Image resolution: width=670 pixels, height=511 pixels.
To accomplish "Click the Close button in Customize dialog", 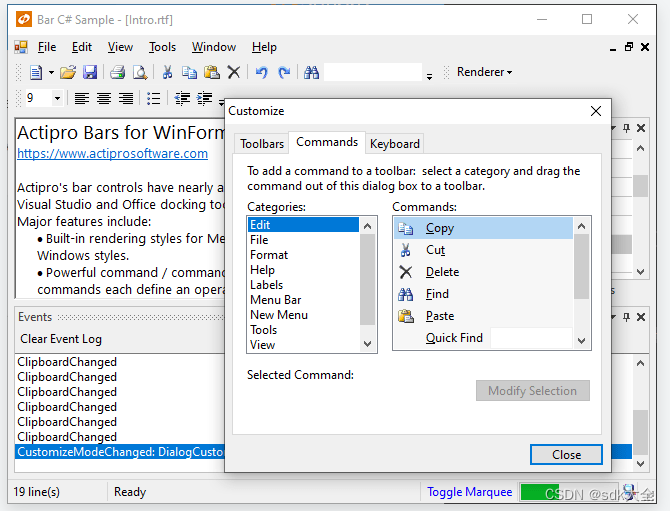I will [566, 454].
